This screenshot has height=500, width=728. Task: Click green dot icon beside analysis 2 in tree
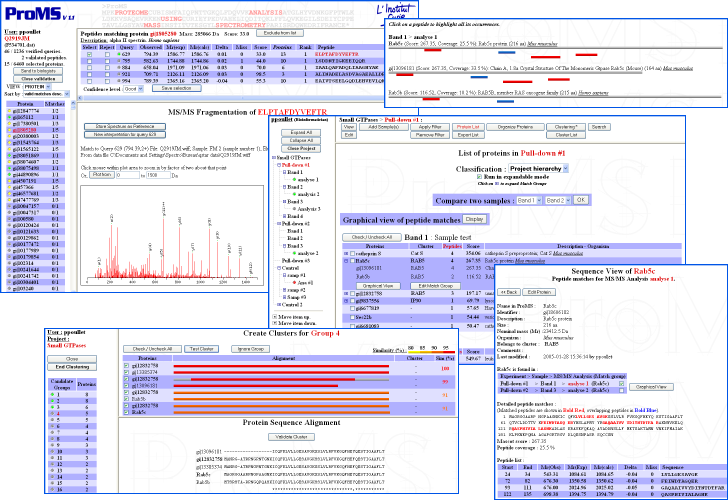pyautogui.click(x=294, y=194)
